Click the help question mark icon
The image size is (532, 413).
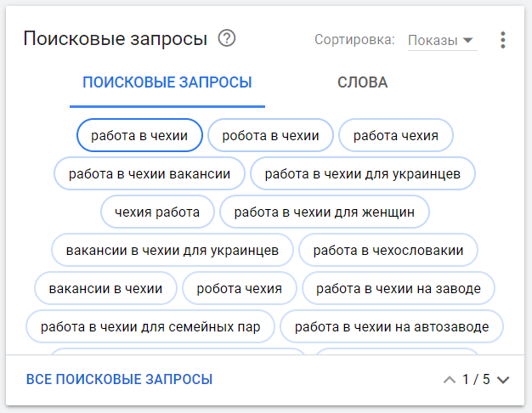click(x=227, y=38)
